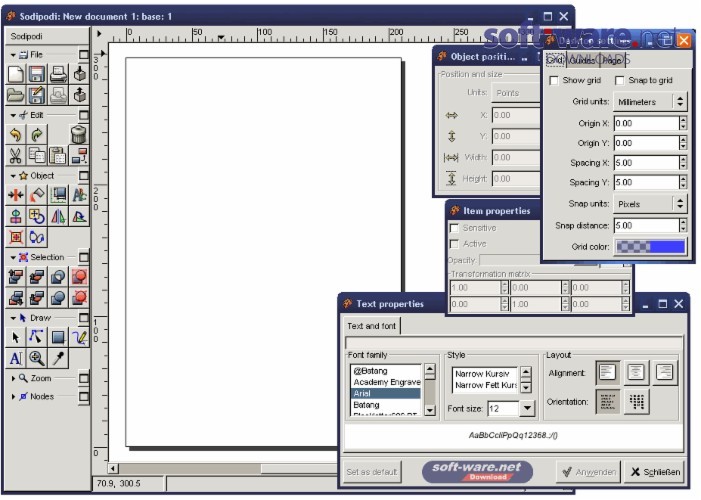This screenshot has width=701, height=500.
Task: Set right text alignment in Layout
Action: (665, 372)
